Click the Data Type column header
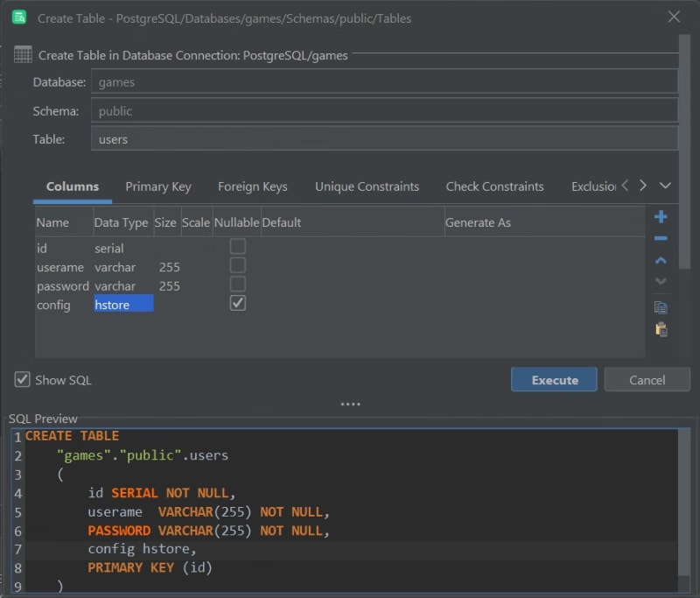This screenshot has width=700, height=598. (x=123, y=222)
